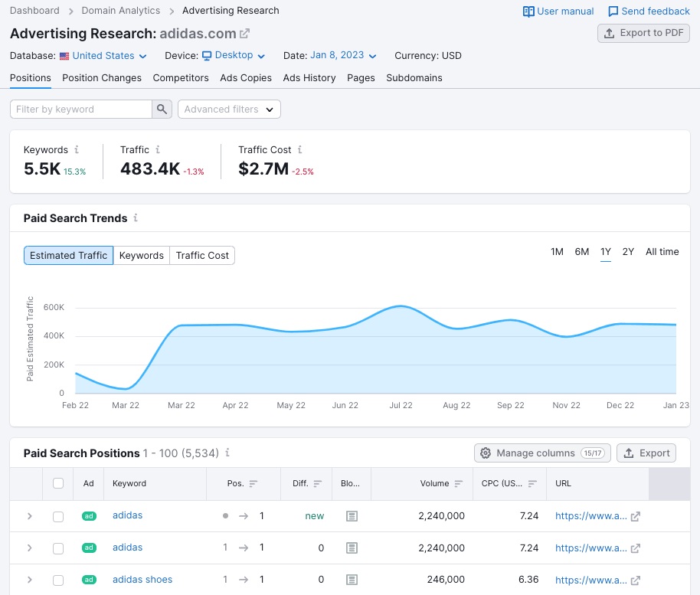Switch chart to Keywords view
Screen dimensions: 700x595
click(142, 255)
